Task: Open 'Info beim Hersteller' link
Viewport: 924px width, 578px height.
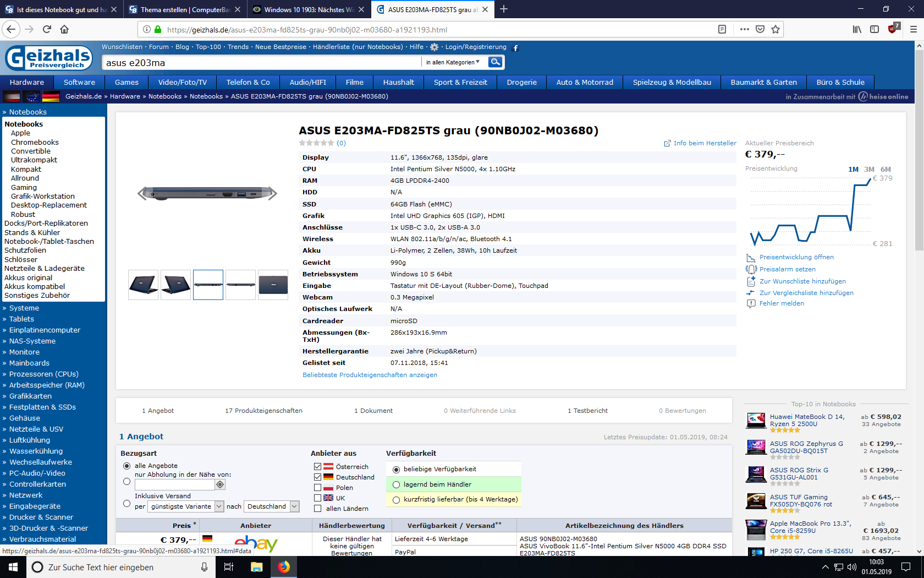Action: click(x=700, y=143)
